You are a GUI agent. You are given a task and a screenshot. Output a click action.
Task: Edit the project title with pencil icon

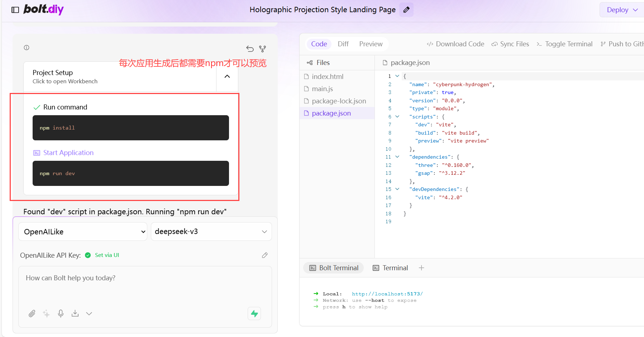[x=406, y=10]
